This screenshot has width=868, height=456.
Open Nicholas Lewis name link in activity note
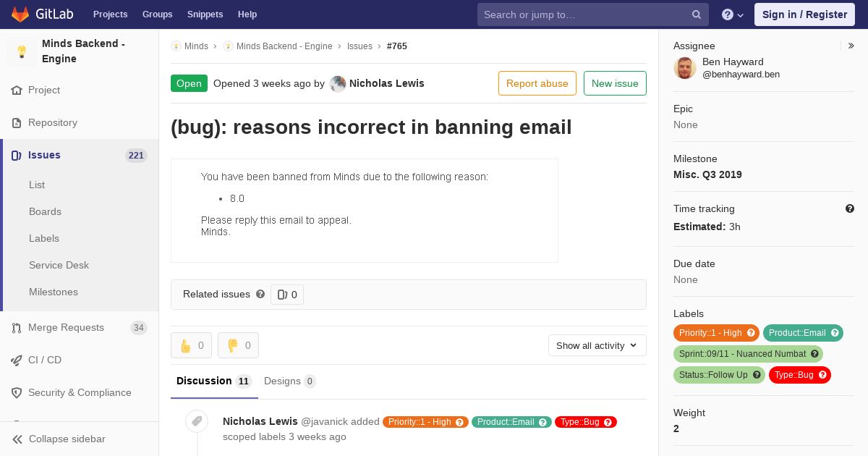pos(260,421)
